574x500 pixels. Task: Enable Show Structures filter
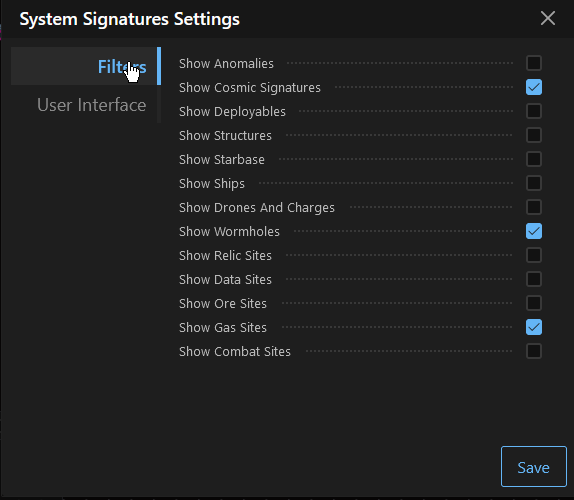pyautogui.click(x=534, y=135)
